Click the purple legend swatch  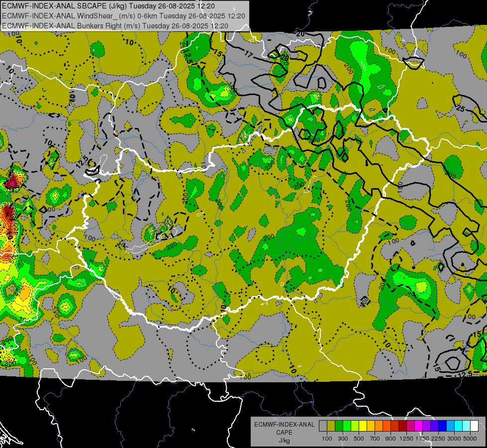click(x=427, y=426)
